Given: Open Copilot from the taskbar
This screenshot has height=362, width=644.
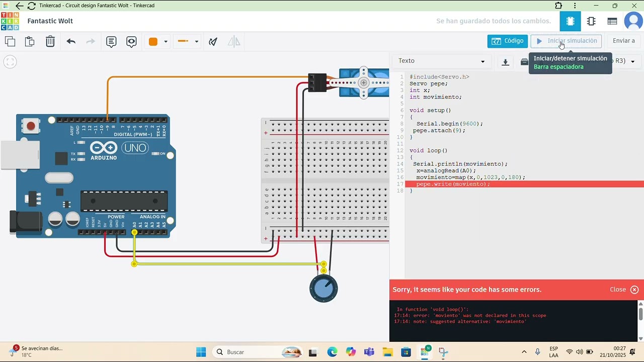Looking at the screenshot, I should tap(351, 352).
